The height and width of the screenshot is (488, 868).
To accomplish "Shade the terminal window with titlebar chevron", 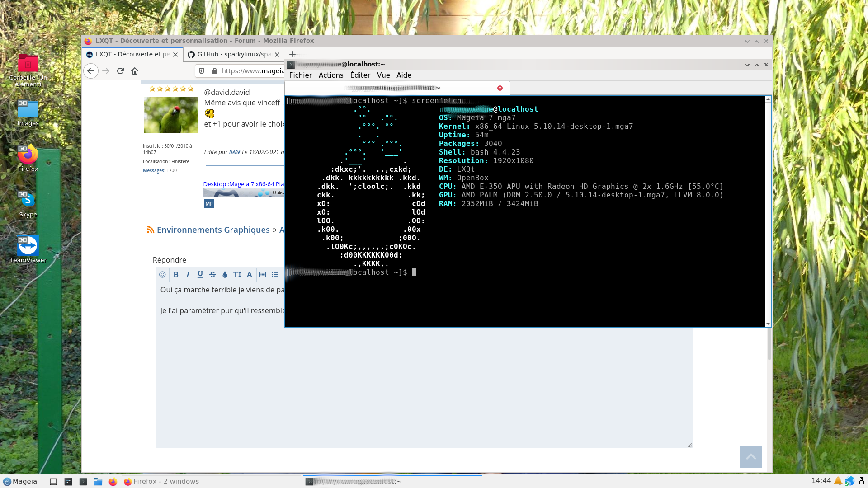I will 747,65.
